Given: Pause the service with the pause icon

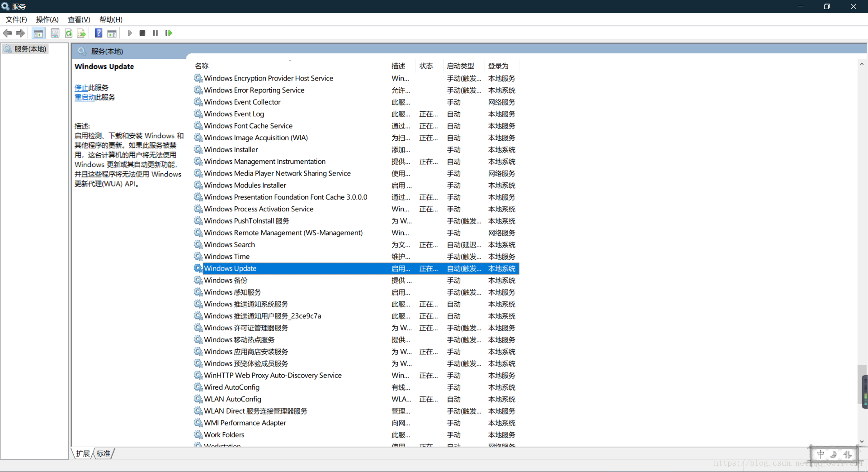Looking at the screenshot, I should click(156, 33).
